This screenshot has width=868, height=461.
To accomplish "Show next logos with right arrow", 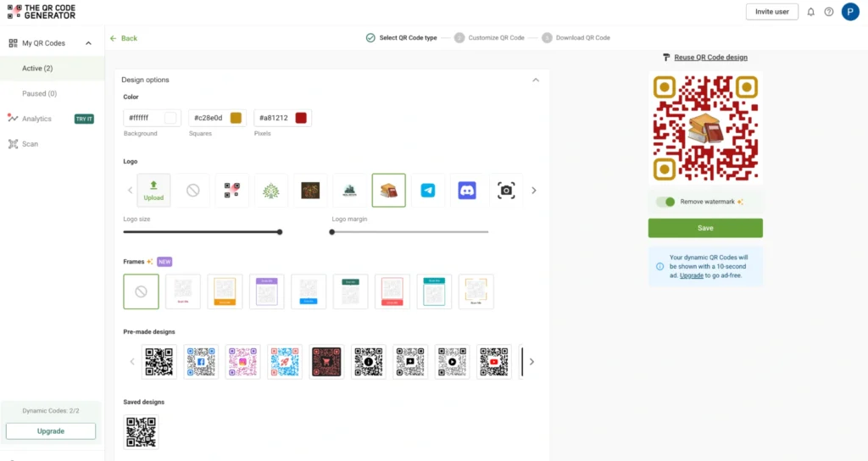I will click(x=534, y=191).
